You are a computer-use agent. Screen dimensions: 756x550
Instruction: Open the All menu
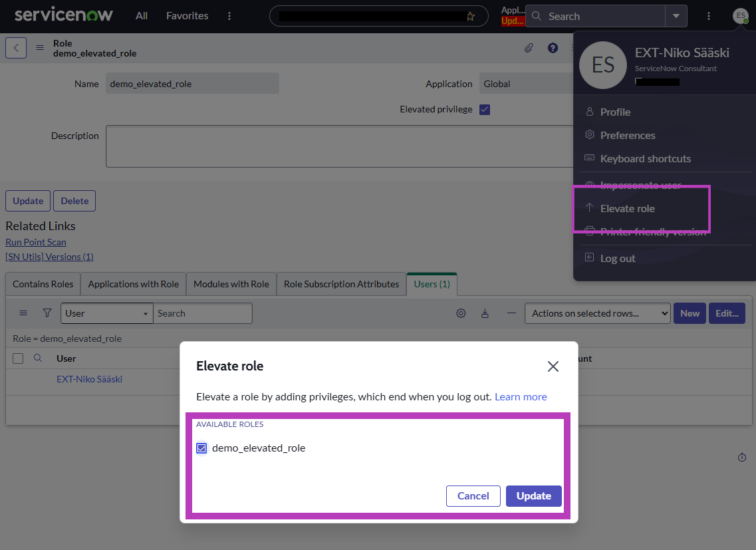click(x=141, y=16)
